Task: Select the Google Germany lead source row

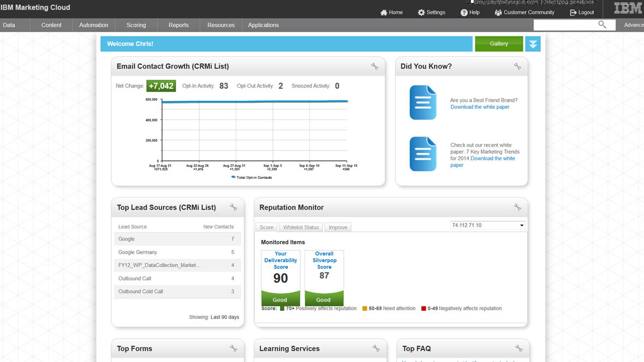Action: click(177, 252)
